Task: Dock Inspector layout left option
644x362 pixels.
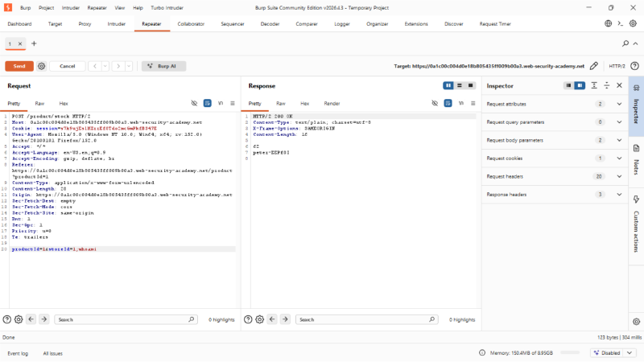Action: coord(568,85)
